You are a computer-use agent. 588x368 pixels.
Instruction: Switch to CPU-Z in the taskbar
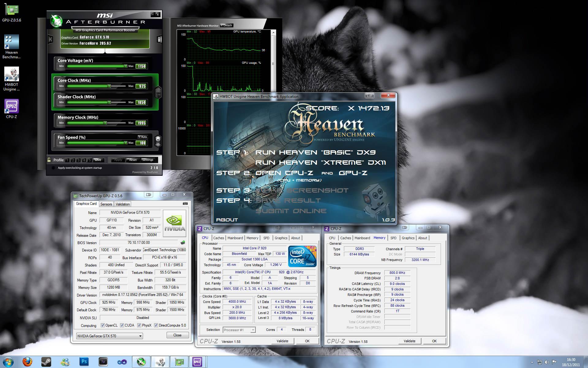point(198,362)
